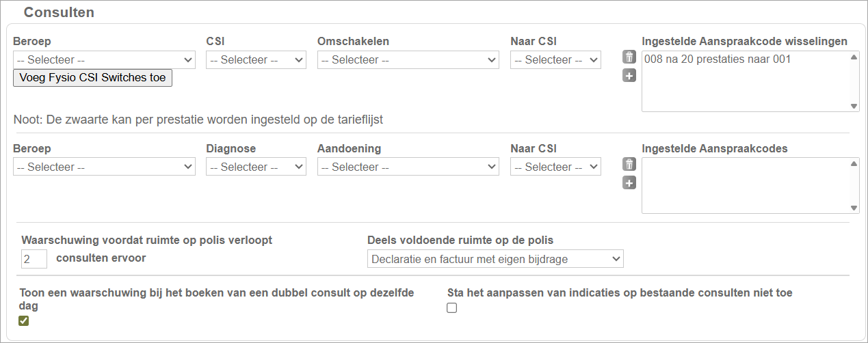
Task: Add an Aanspraakcode wisseling with the plus icon
Action: [x=629, y=75]
